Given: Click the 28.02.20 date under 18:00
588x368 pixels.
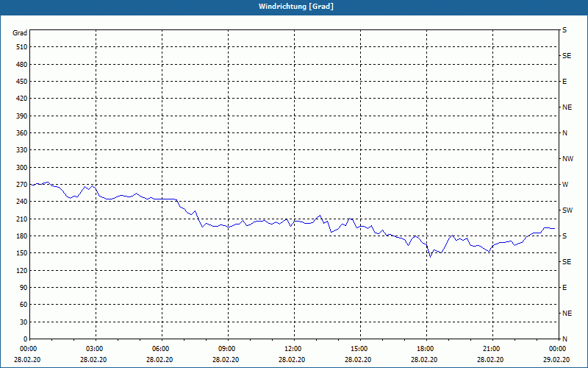Looking at the screenshot, I should point(424,359).
